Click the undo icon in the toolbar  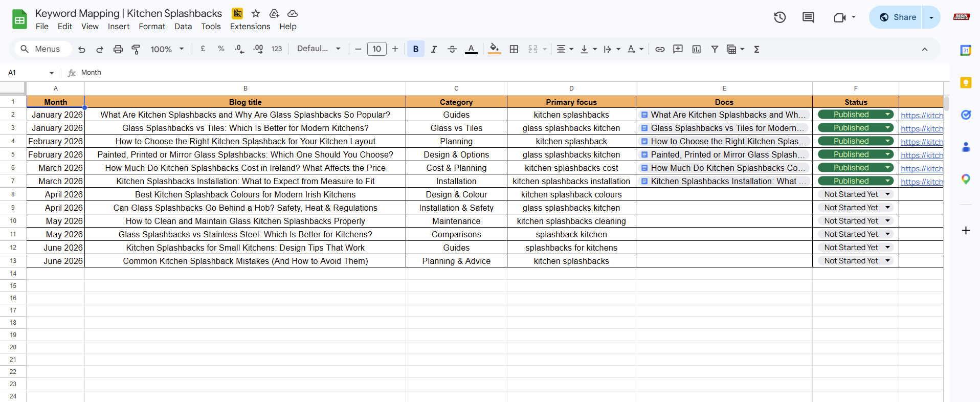(x=82, y=49)
